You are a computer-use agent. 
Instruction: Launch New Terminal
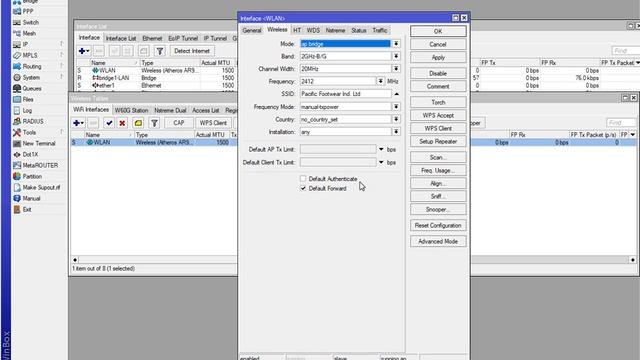coord(39,144)
